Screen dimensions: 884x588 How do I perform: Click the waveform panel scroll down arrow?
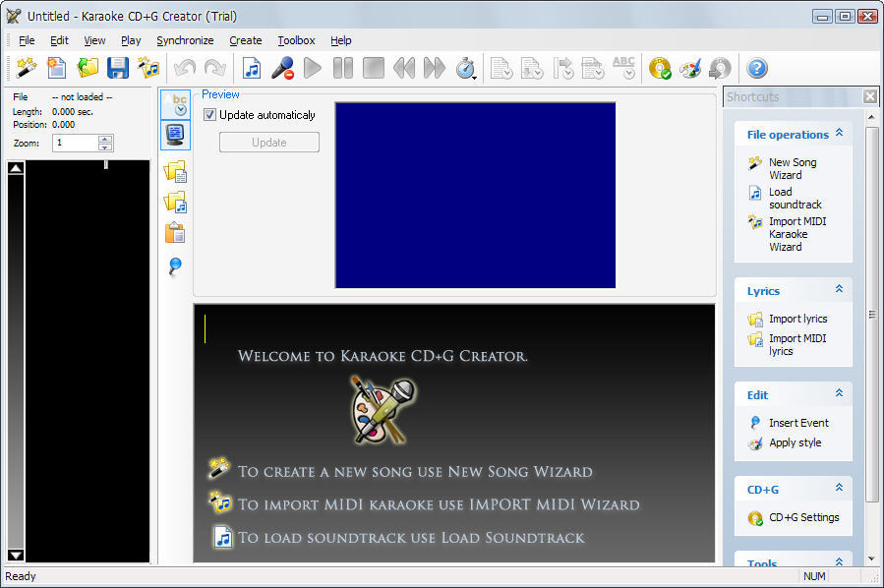pyautogui.click(x=16, y=556)
